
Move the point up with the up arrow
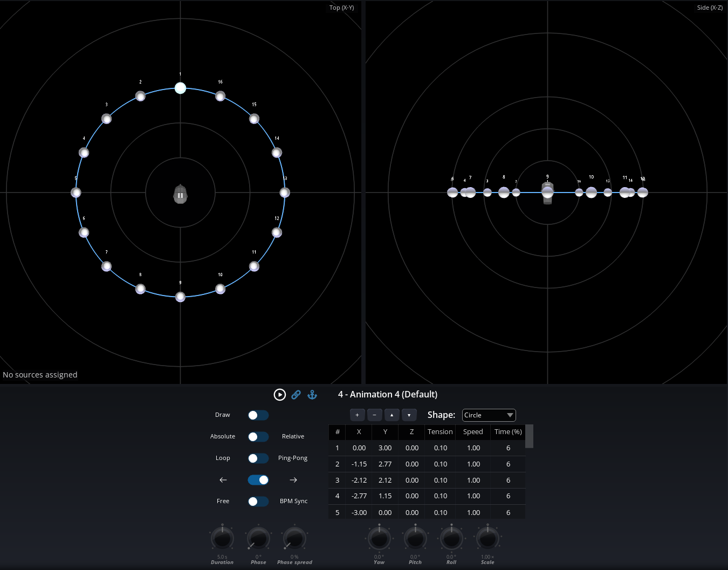[x=392, y=415]
